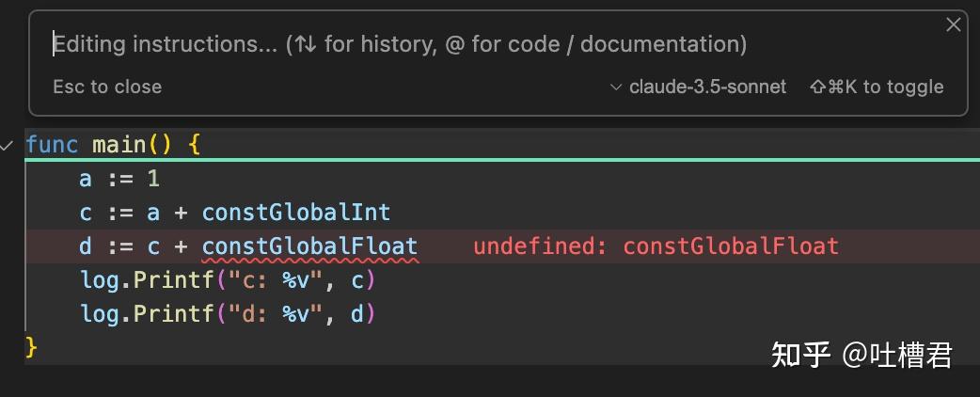
Task: Click the chevron beside the model name
Action: [617, 87]
